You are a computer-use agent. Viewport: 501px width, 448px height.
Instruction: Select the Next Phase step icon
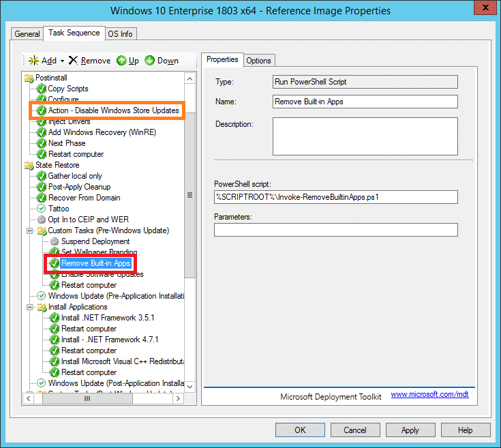coord(42,143)
